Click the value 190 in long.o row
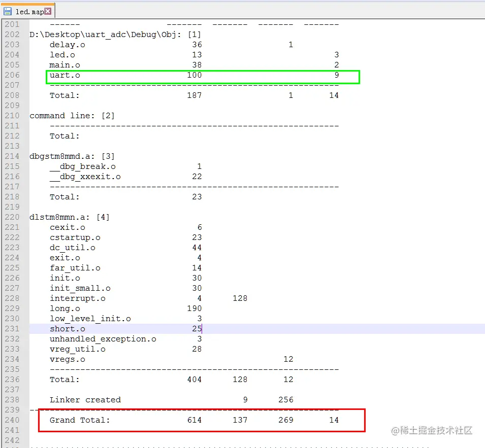485x448 pixels. coord(194,308)
